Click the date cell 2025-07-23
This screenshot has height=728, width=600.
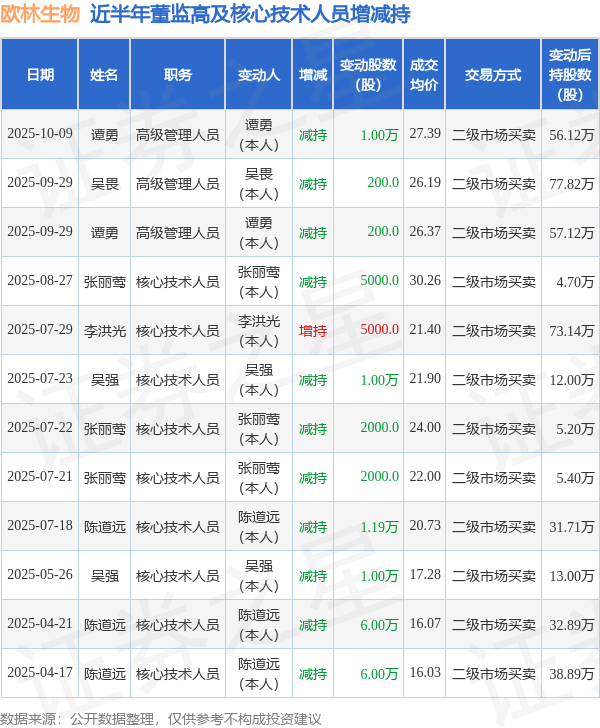40,378
